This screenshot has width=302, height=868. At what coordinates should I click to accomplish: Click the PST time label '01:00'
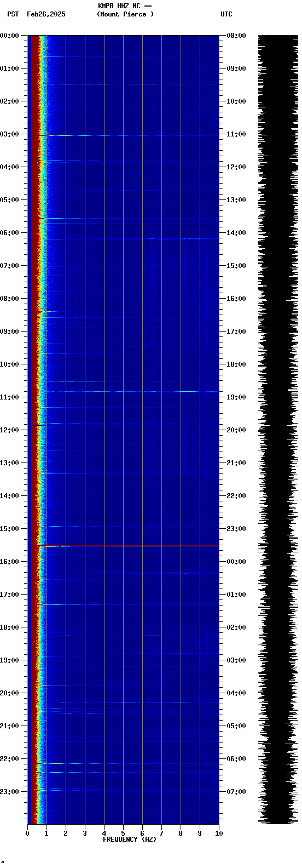pyautogui.click(x=9, y=68)
